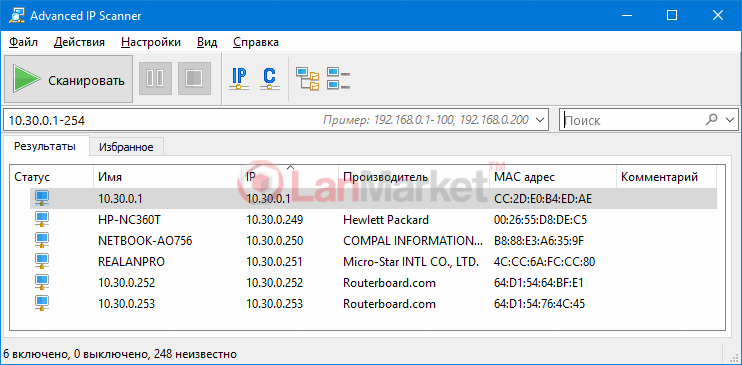742x365 pixels.
Task: Click the Advanced IP Scanner title icon
Action: tap(17, 15)
